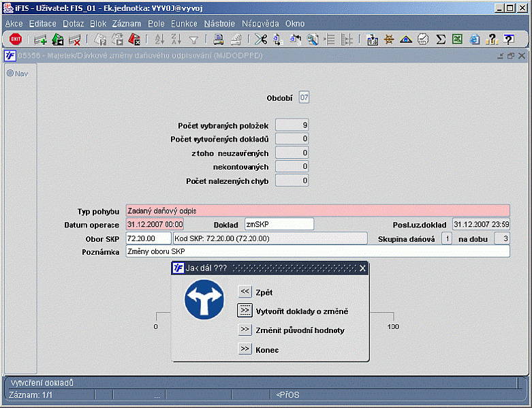This screenshot has height=408, width=532.
Task: Click the Obor SKP field with 72.20.00
Action: click(x=148, y=238)
